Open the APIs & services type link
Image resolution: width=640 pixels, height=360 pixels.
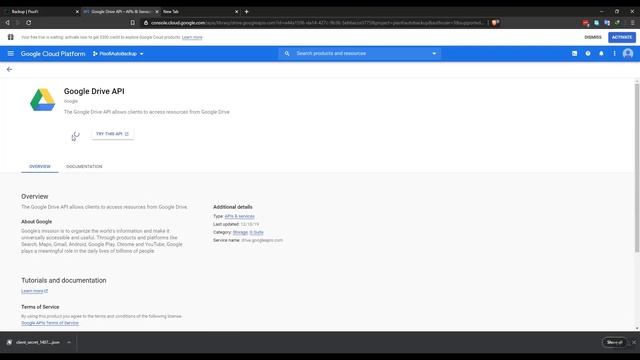tap(240, 216)
